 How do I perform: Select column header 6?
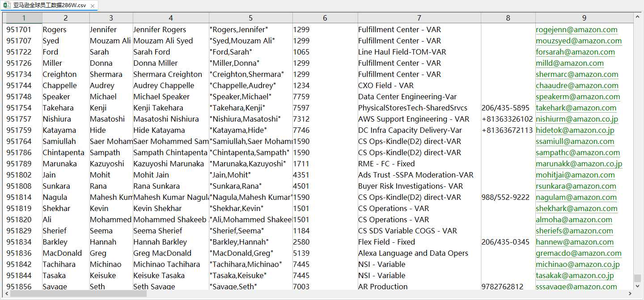click(325, 18)
